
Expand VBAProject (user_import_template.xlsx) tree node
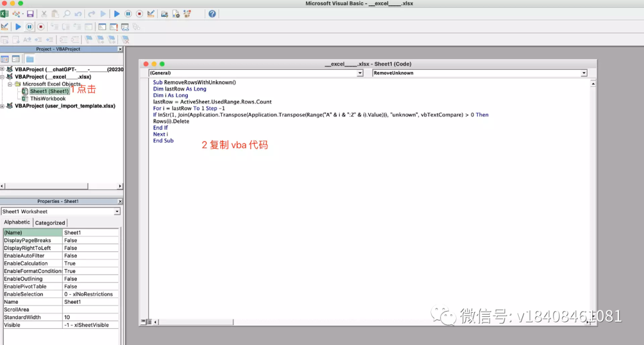tap(3, 105)
